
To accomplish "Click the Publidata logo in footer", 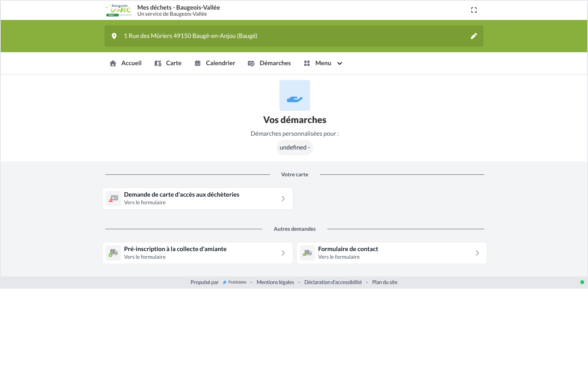I will tap(235, 283).
